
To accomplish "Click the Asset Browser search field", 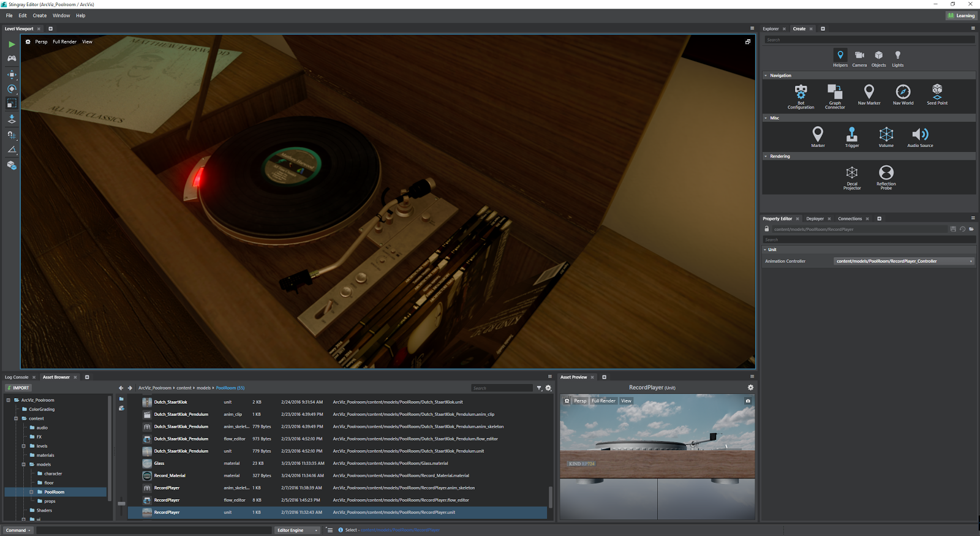I will pyautogui.click(x=502, y=388).
